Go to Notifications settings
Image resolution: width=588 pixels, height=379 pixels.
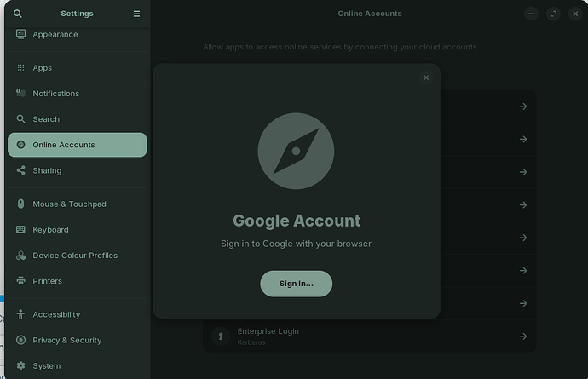[78, 93]
